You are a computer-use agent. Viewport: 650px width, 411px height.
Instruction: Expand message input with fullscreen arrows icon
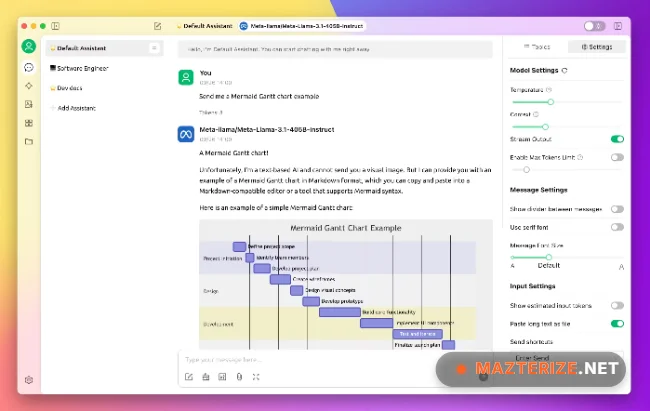pos(256,377)
